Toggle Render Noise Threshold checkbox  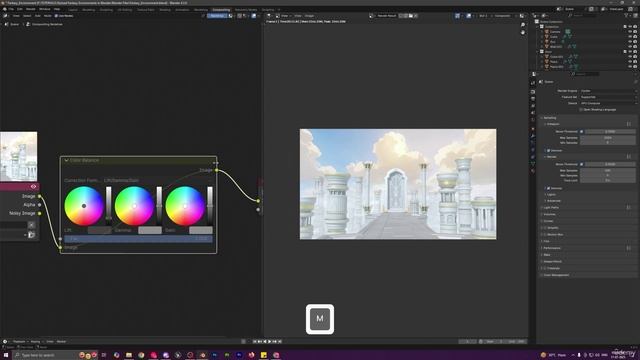[582, 164]
